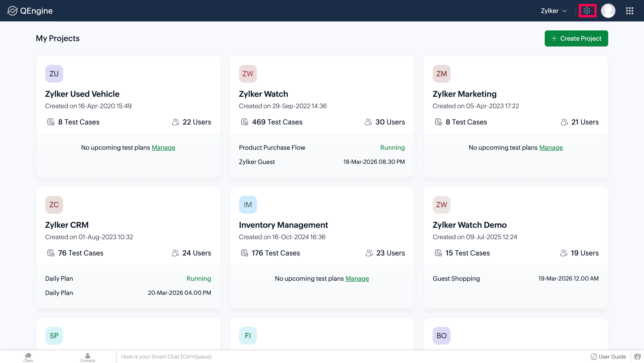Click users icon beside 21 Users
This screenshot has width=644, height=363.
point(564,122)
